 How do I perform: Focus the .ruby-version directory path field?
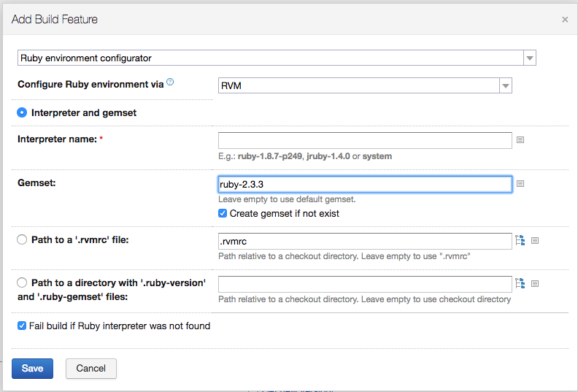coord(365,284)
